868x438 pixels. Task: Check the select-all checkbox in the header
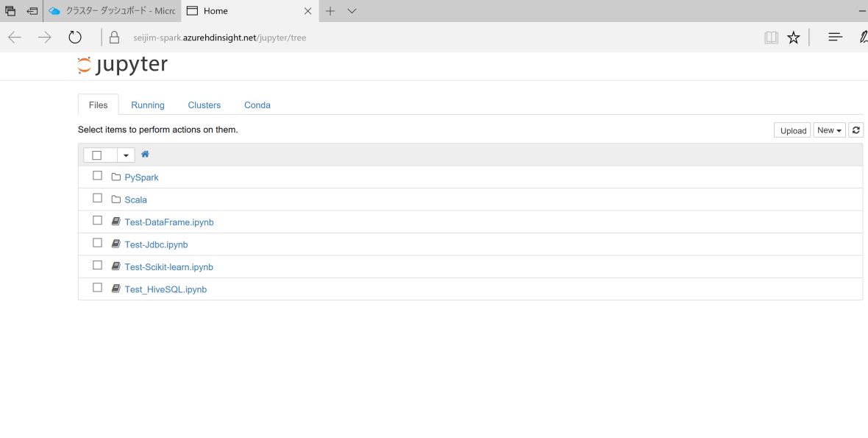96,155
